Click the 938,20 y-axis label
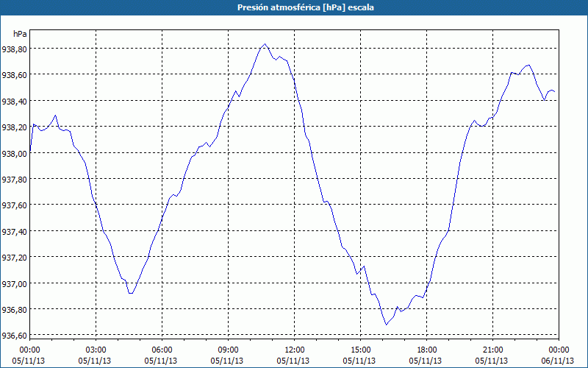 [x=14, y=127]
